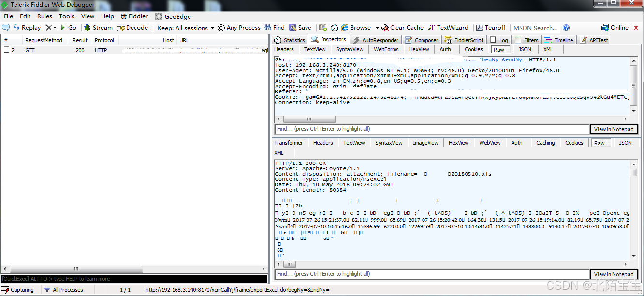
Task: Switch to the FiddlerScript tab
Action: pos(464,40)
